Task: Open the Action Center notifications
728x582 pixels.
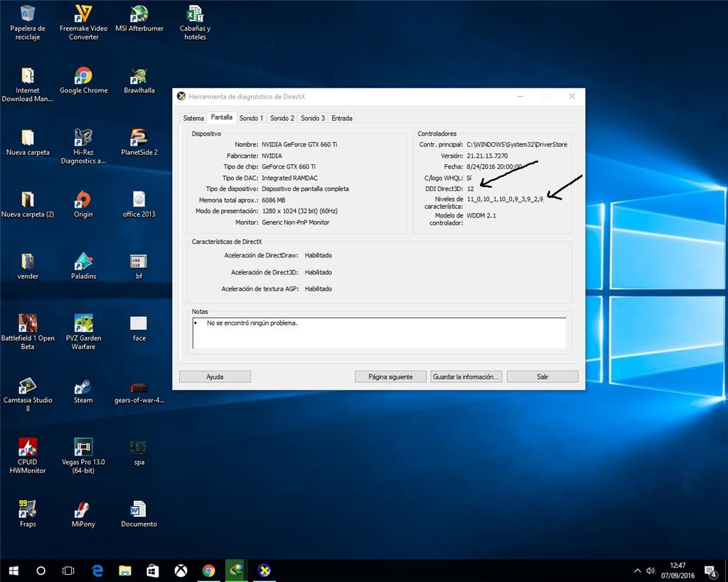Action: (710, 571)
